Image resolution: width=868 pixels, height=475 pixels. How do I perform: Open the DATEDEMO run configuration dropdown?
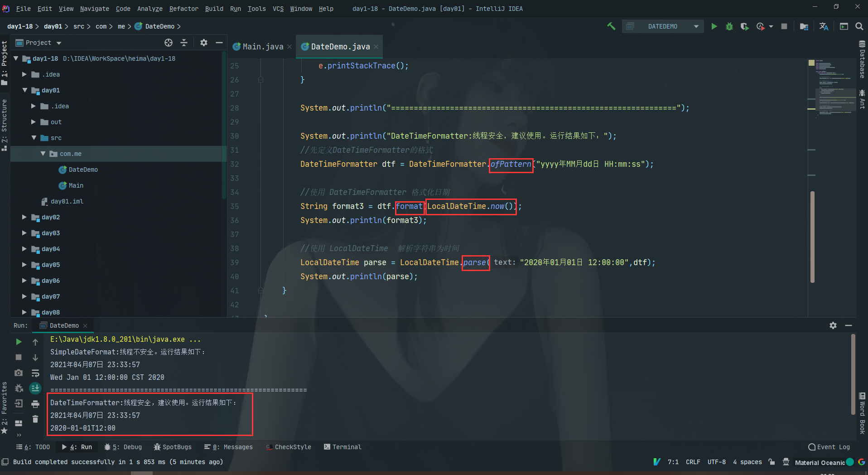pos(696,26)
